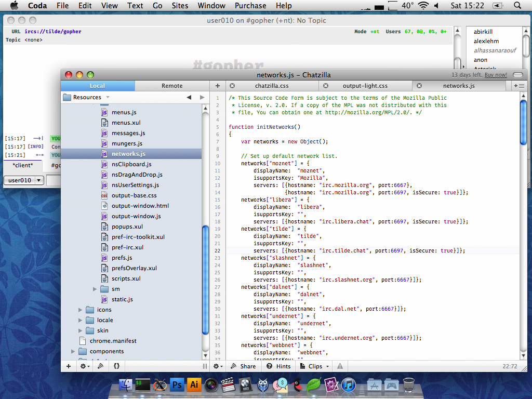Switch sidebar to Remote view
Screen dimensions: 532x399
point(172,86)
